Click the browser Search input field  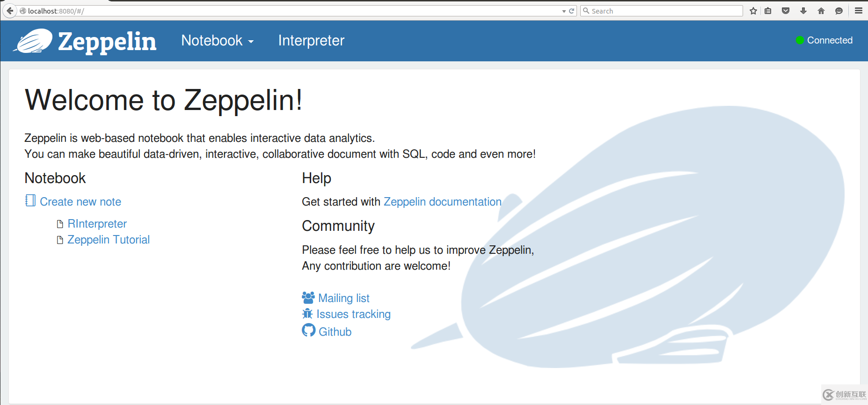662,11
